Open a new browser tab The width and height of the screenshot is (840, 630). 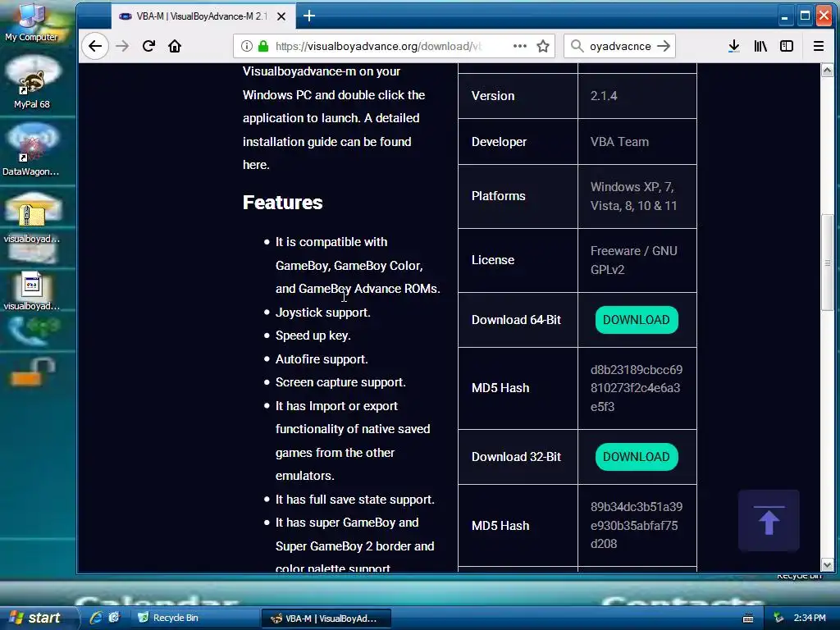click(x=309, y=16)
